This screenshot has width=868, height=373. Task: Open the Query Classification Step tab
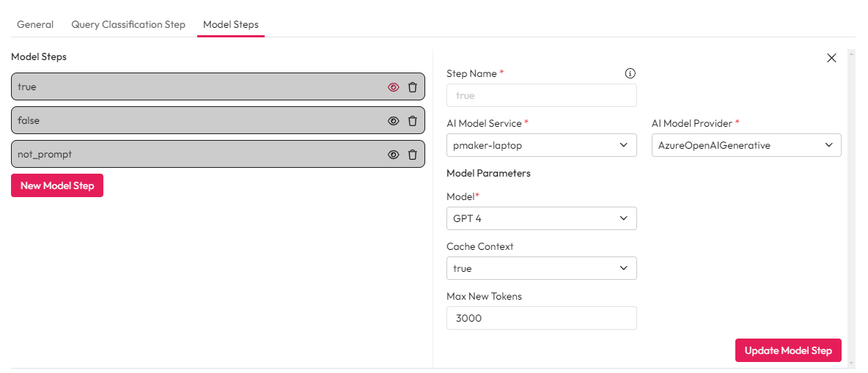128,24
